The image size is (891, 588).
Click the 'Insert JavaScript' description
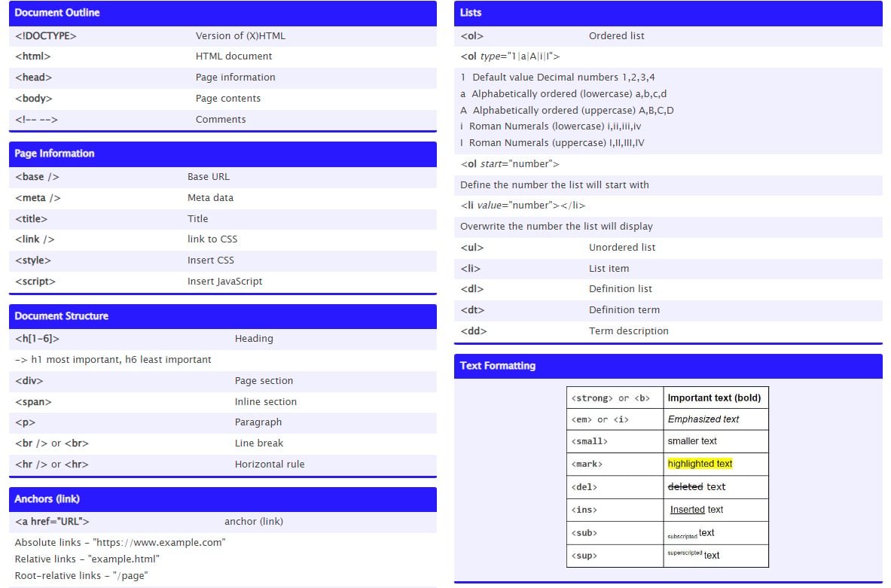coord(225,282)
